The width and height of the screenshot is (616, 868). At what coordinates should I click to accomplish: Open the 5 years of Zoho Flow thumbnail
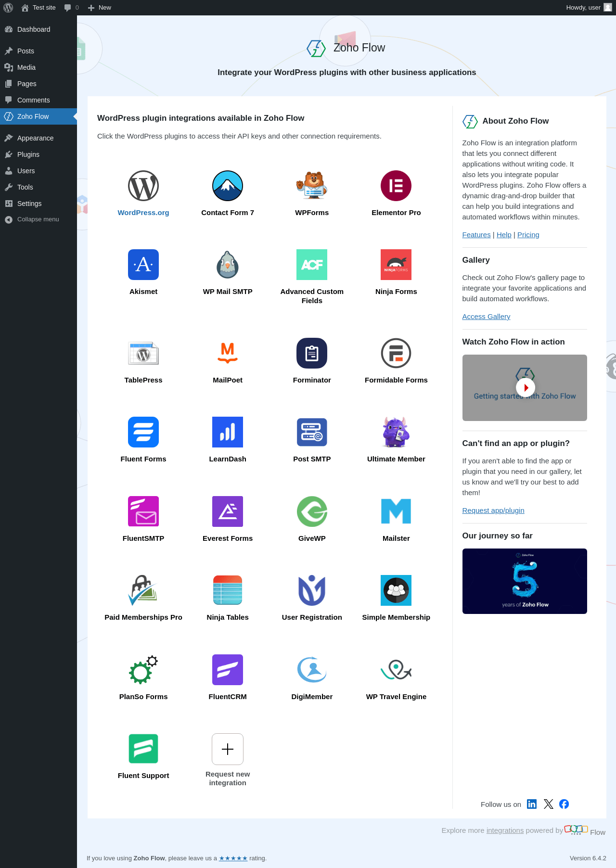(x=525, y=581)
